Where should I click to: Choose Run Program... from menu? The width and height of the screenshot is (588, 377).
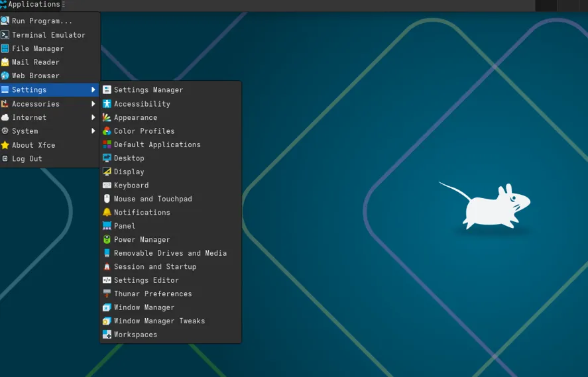50,21
